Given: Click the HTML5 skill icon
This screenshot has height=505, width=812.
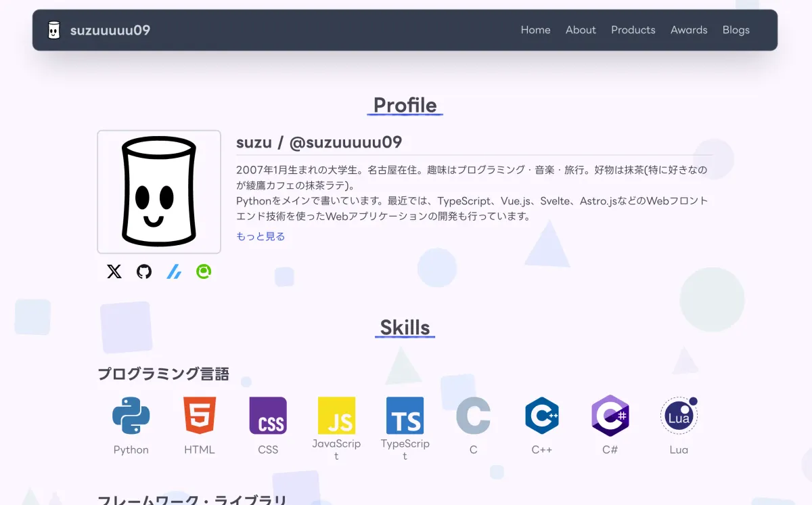Looking at the screenshot, I should click(x=199, y=415).
